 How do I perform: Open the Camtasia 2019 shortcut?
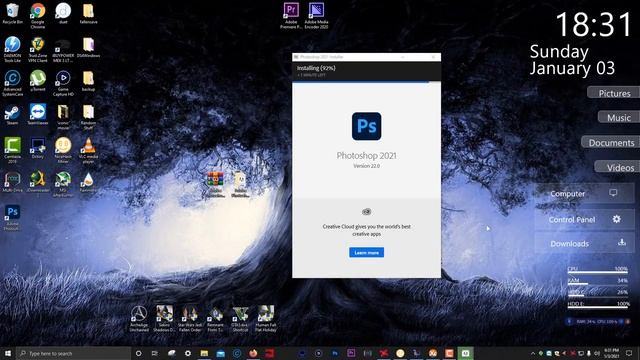tap(12, 150)
